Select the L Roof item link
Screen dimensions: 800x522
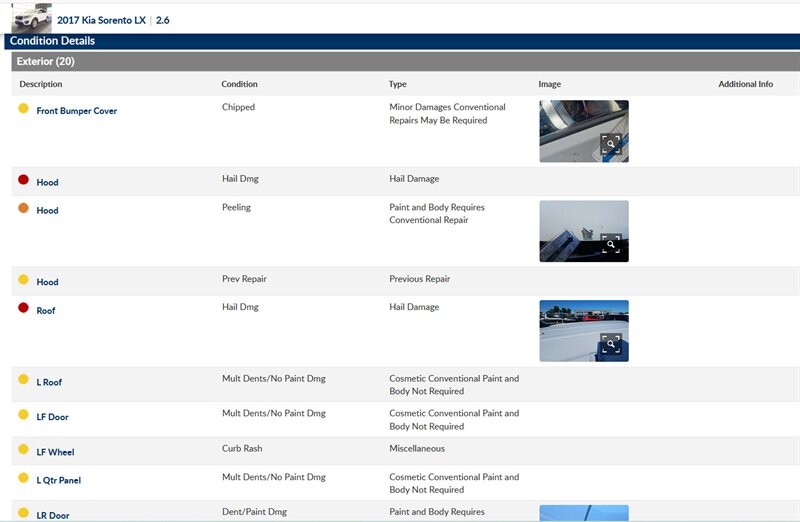tap(49, 383)
